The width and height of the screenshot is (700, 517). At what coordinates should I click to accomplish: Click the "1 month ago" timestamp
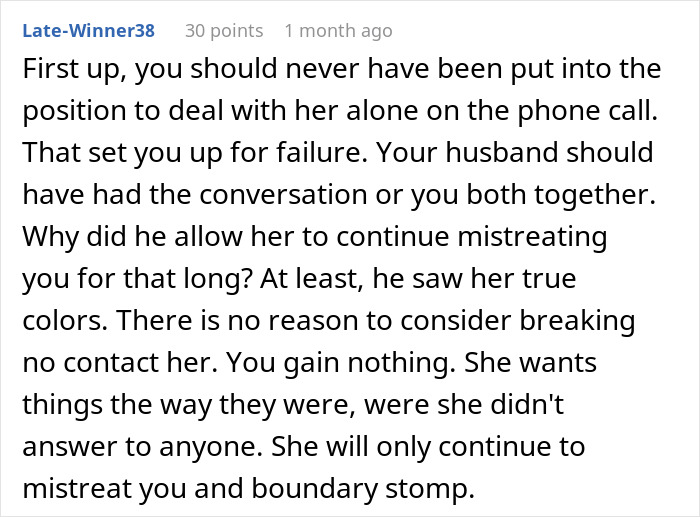pos(338,31)
